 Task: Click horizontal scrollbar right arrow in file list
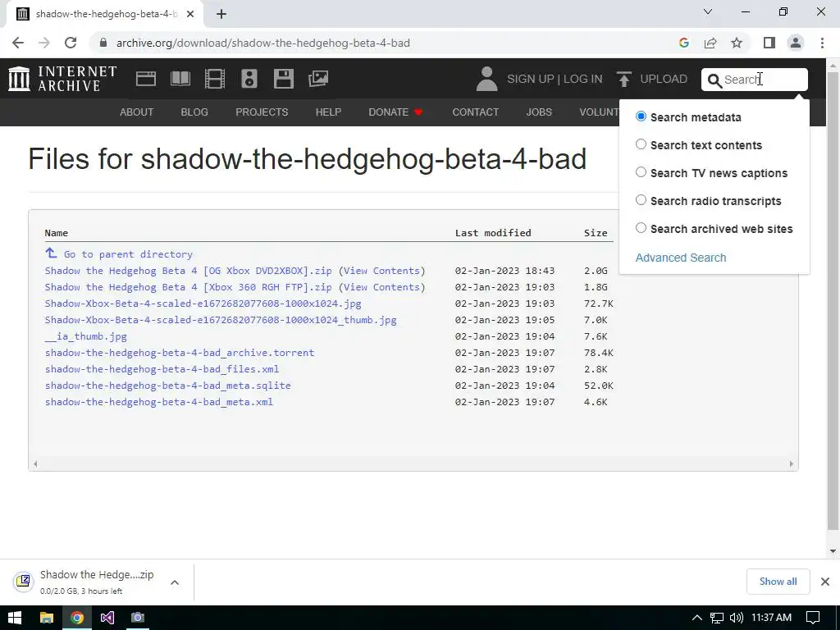click(x=791, y=464)
